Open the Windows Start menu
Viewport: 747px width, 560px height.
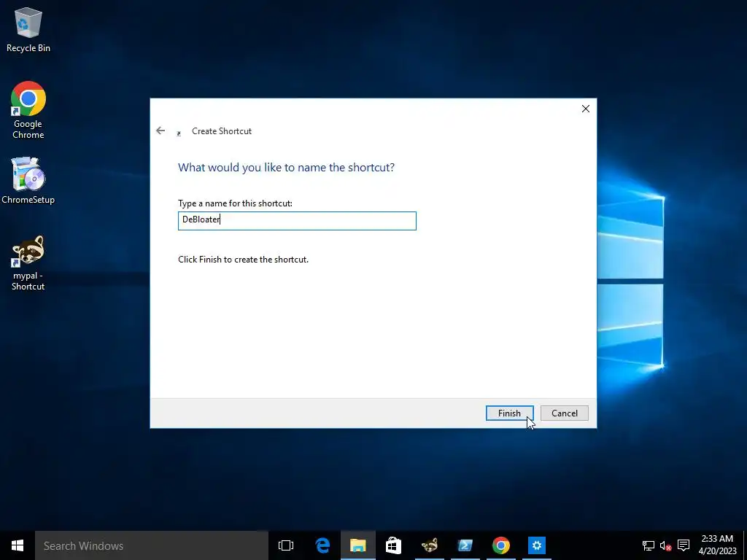click(18, 545)
